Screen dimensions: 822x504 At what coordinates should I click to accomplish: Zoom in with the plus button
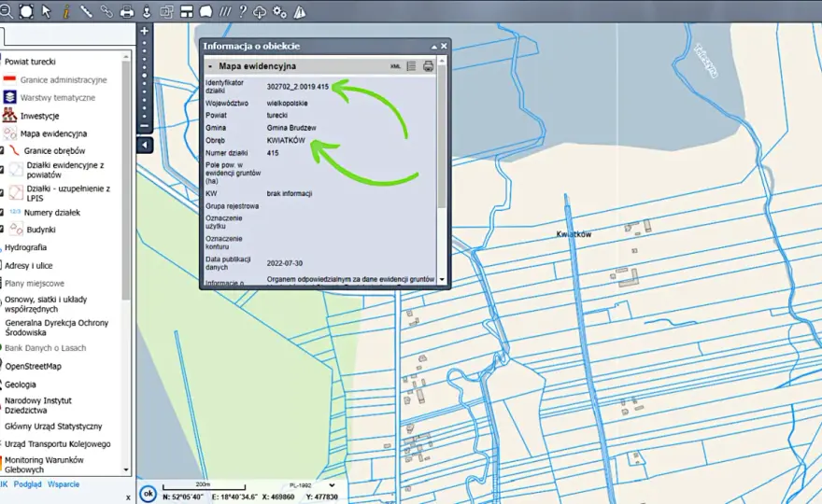[x=144, y=31]
